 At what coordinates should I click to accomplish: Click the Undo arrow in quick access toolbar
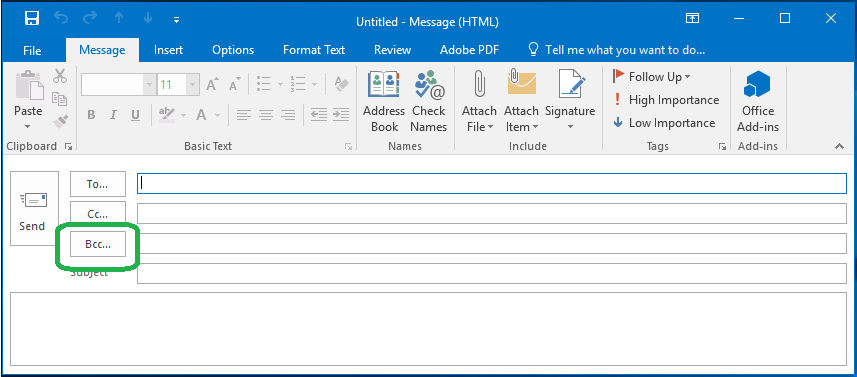61,19
